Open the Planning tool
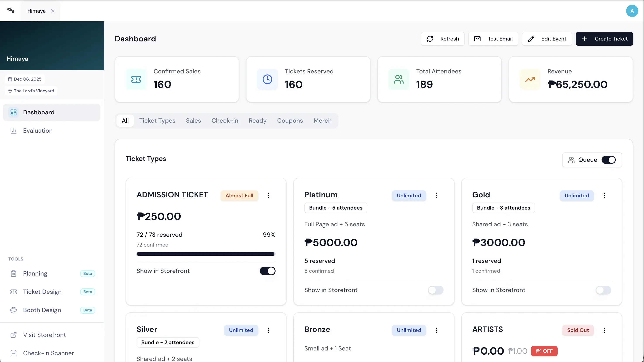 (35, 273)
